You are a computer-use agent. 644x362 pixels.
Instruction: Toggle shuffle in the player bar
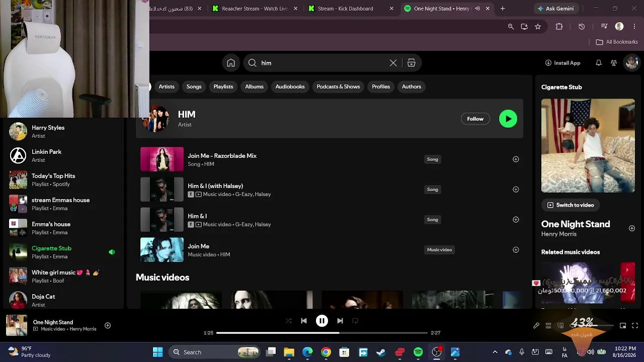click(x=288, y=321)
